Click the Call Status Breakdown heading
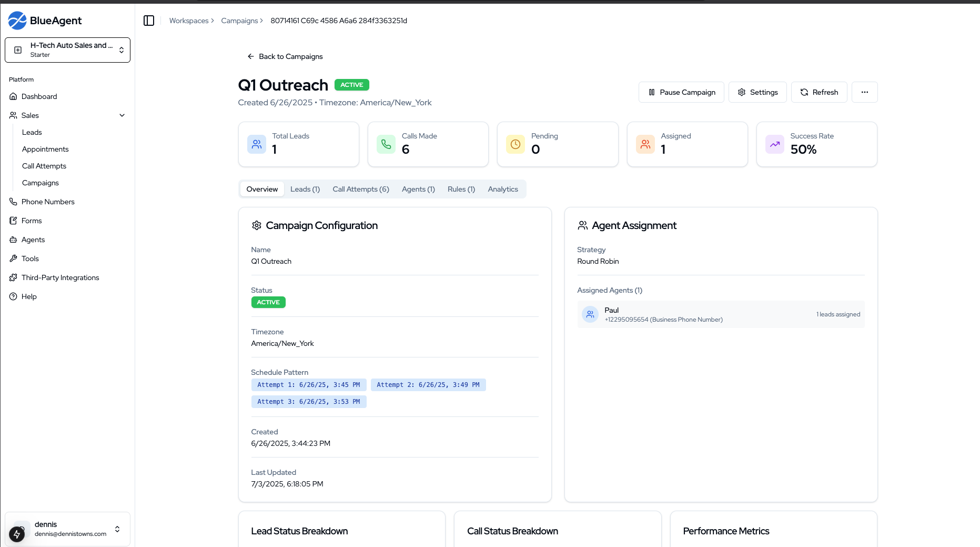Image resolution: width=980 pixels, height=547 pixels. tap(512, 531)
